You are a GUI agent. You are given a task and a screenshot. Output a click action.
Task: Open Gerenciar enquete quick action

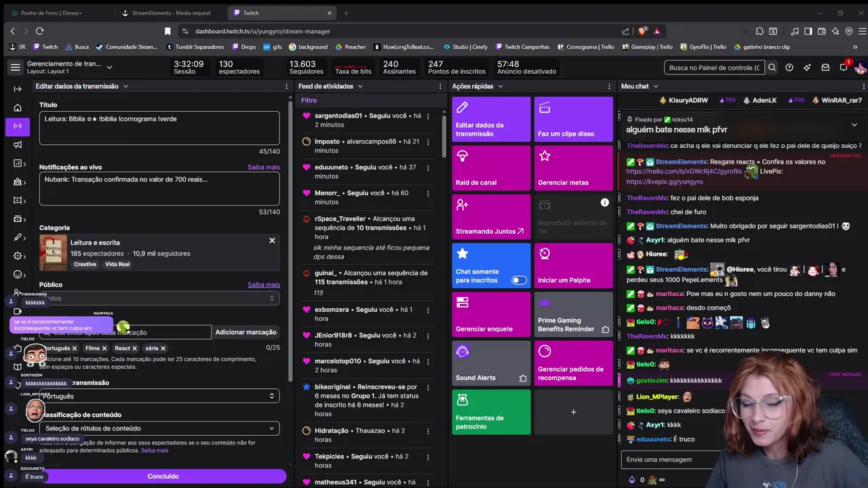coord(491,314)
